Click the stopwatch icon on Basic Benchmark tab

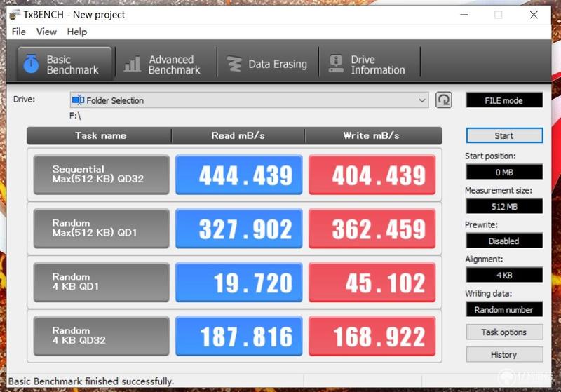coord(31,64)
